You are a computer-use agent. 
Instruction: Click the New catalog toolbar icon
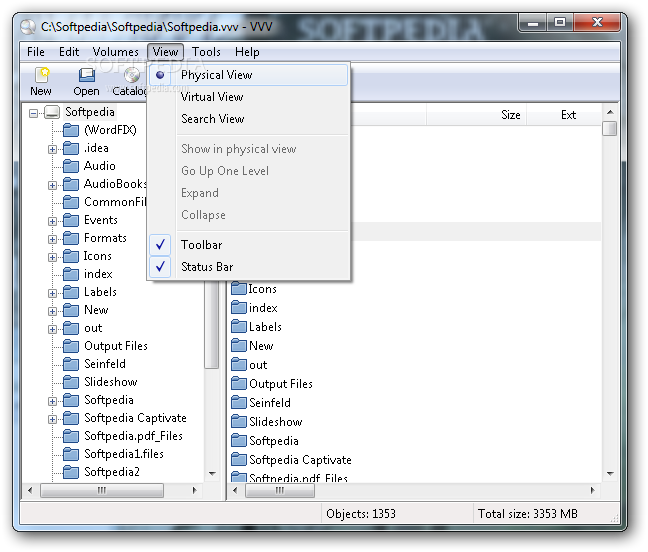(42, 75)
